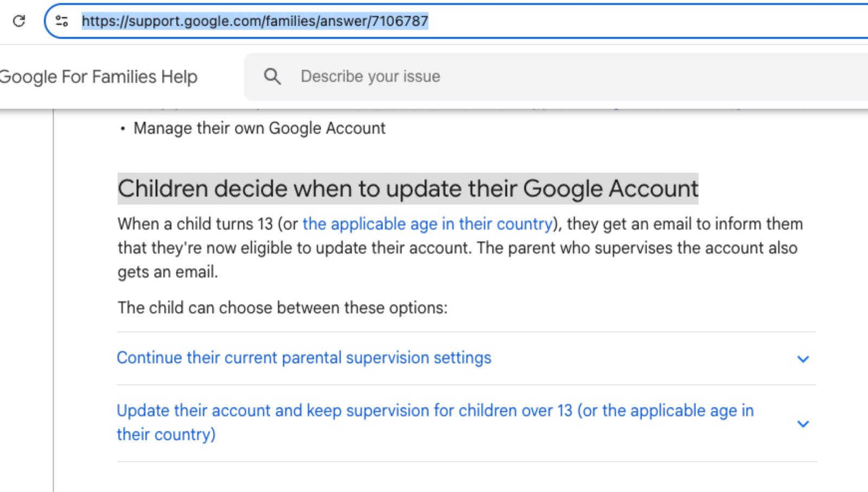Click the 'Manage their own Google Account' bullet
Screen dimensions: 868x492
tap(259, 128)
